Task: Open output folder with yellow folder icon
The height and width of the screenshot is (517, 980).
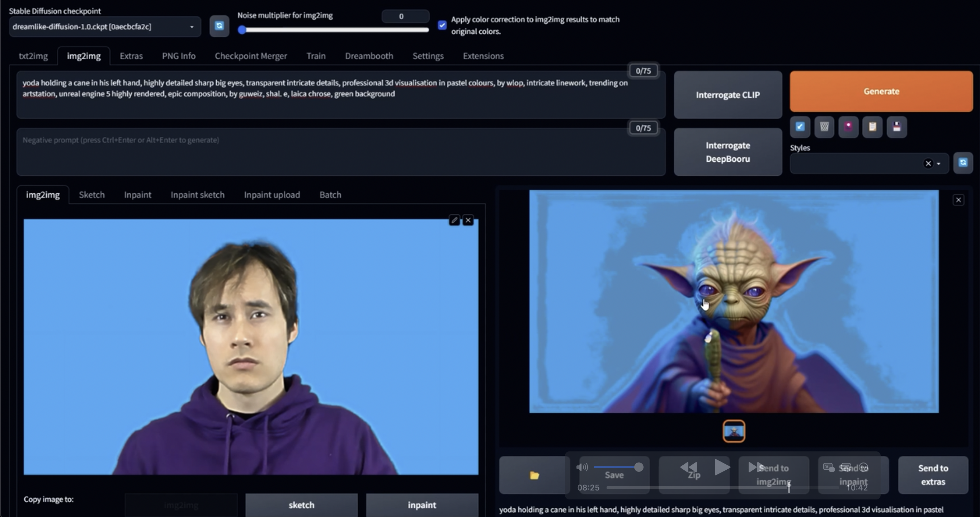Action: (x=534, y=475)
